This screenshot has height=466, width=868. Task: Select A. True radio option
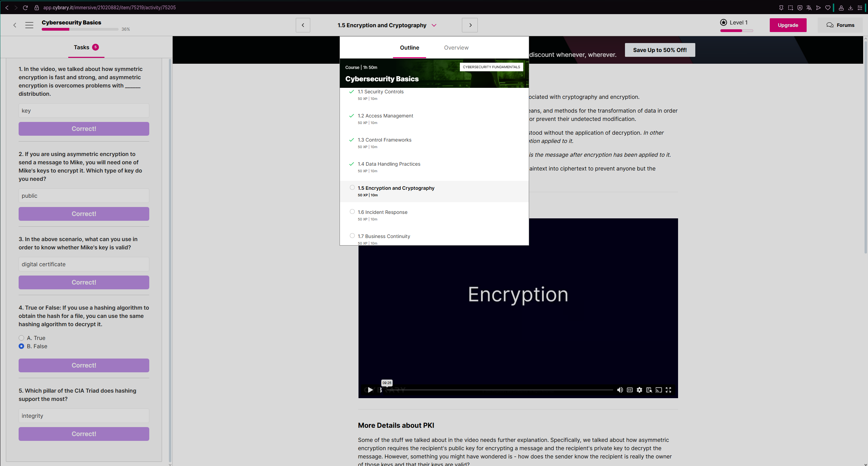(x=21, y=338)
